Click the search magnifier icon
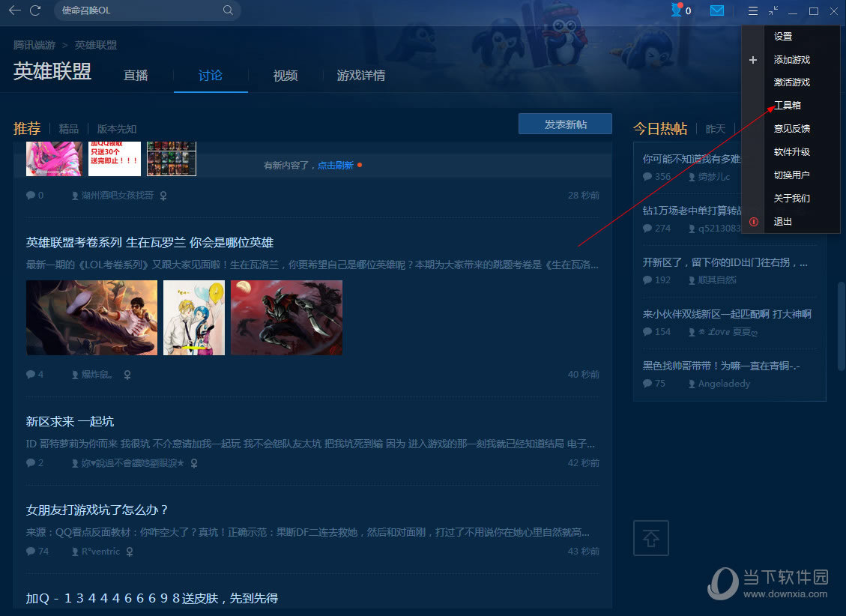Image resolution: width=846 pixels, height=616 pixels. pos(229,10)
